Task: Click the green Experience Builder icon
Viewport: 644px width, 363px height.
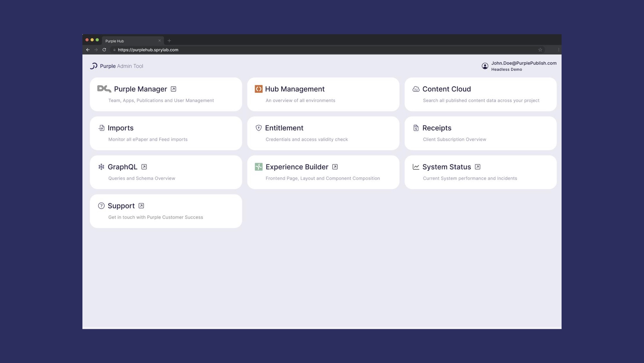Action: (x=259, y=167)
